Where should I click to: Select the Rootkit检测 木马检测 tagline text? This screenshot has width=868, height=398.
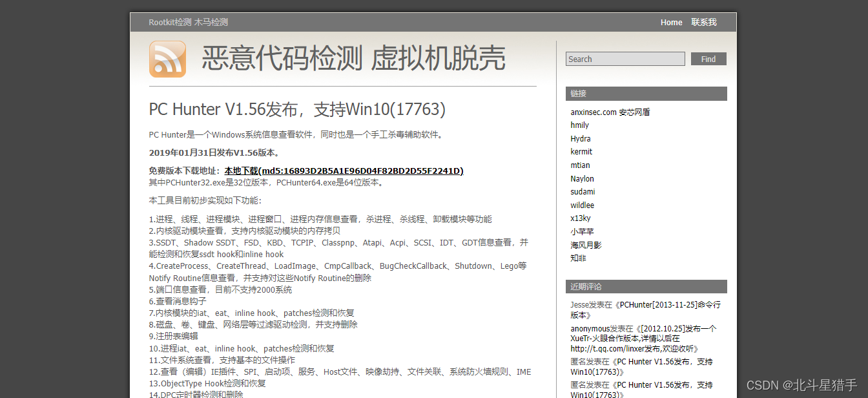[188, 23]
